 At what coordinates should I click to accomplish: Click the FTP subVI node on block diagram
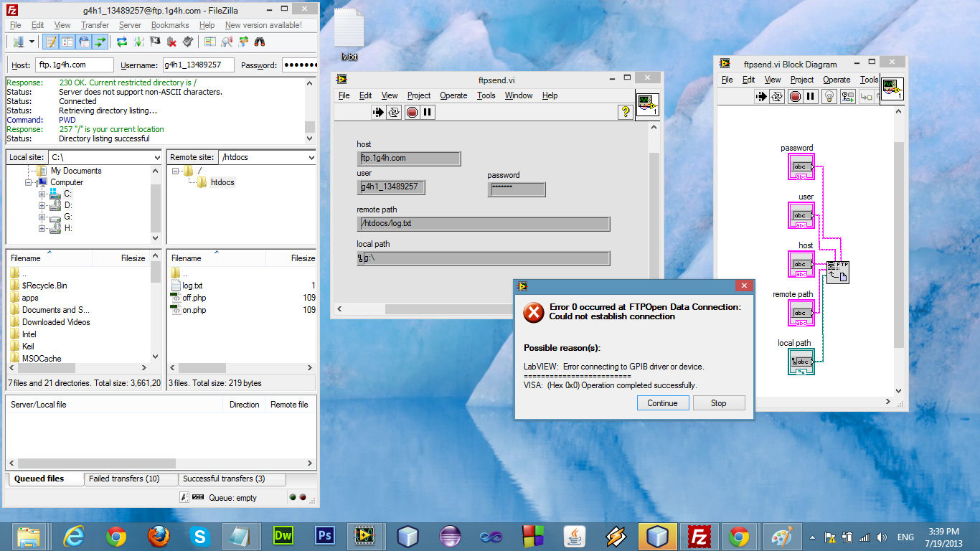tap(838, 271)
